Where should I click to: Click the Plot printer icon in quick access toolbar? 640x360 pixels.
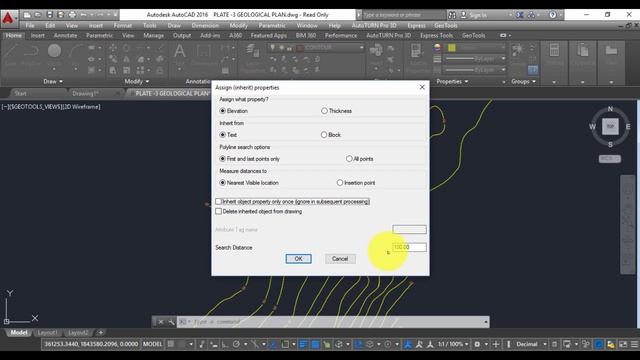72,15
